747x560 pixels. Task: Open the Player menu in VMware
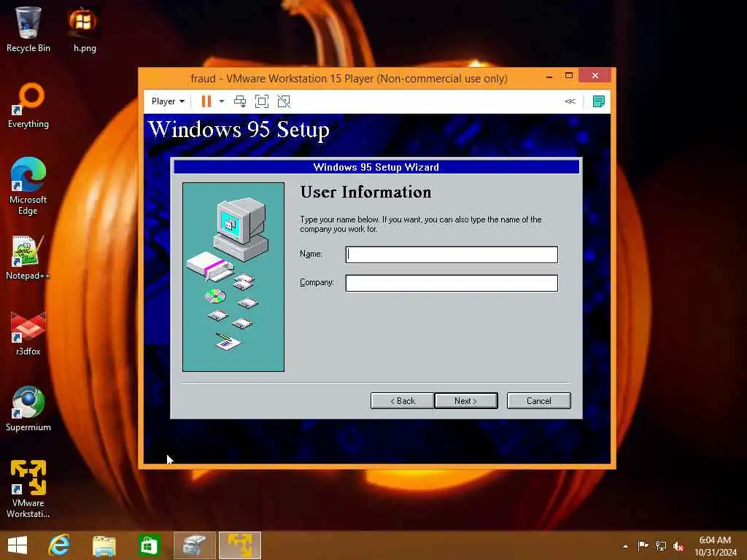coord(168,101)
